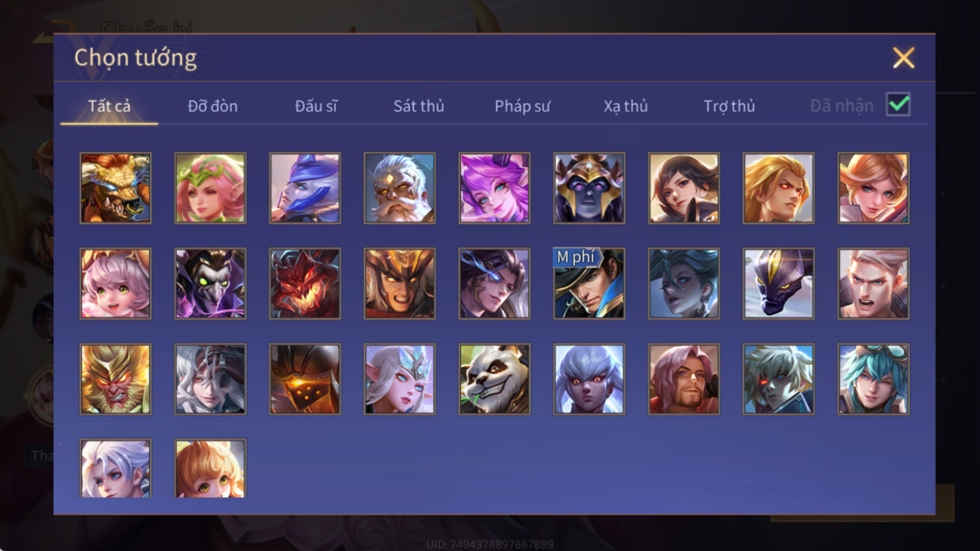Select the white-bearded old man hero
980x551 pixels.
click(x=400, y=188)
